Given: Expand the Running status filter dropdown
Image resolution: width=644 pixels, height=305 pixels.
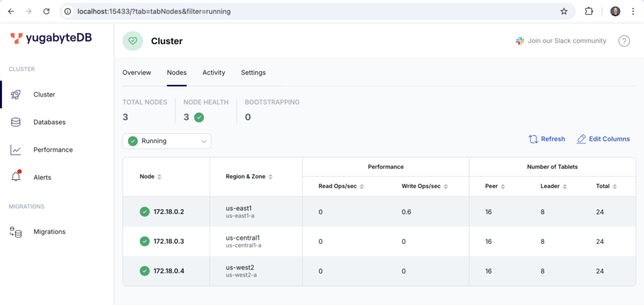Looking at the screenshot, I should 167,141.
